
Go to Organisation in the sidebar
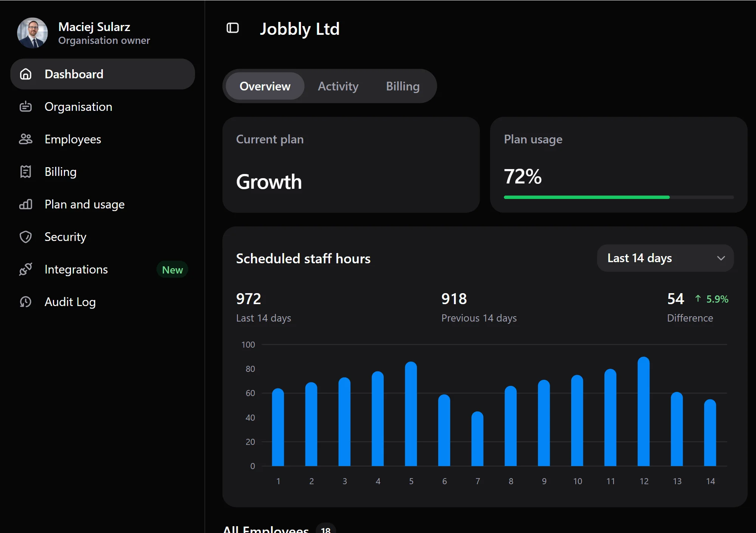pos(103,107)
